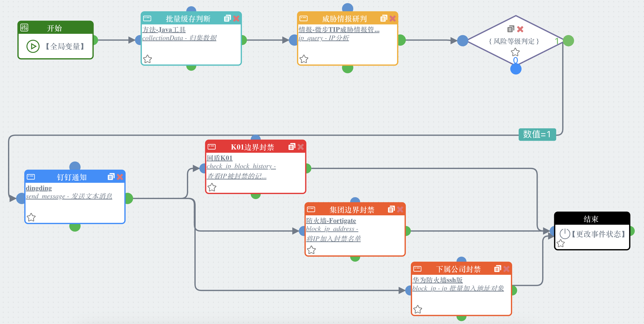Click the green output port of 威胁情报研判
644x324 pixels.
pyautogui.click(x=401, y=40)
